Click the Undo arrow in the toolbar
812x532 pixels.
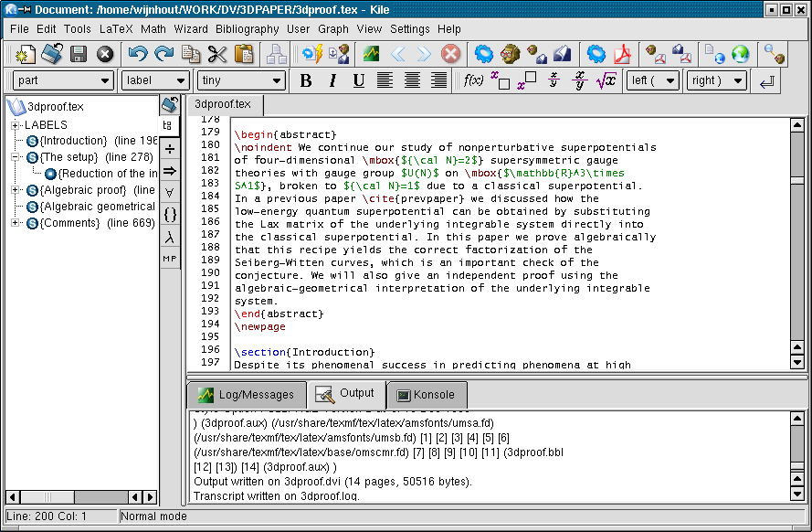tap(138, 54)
